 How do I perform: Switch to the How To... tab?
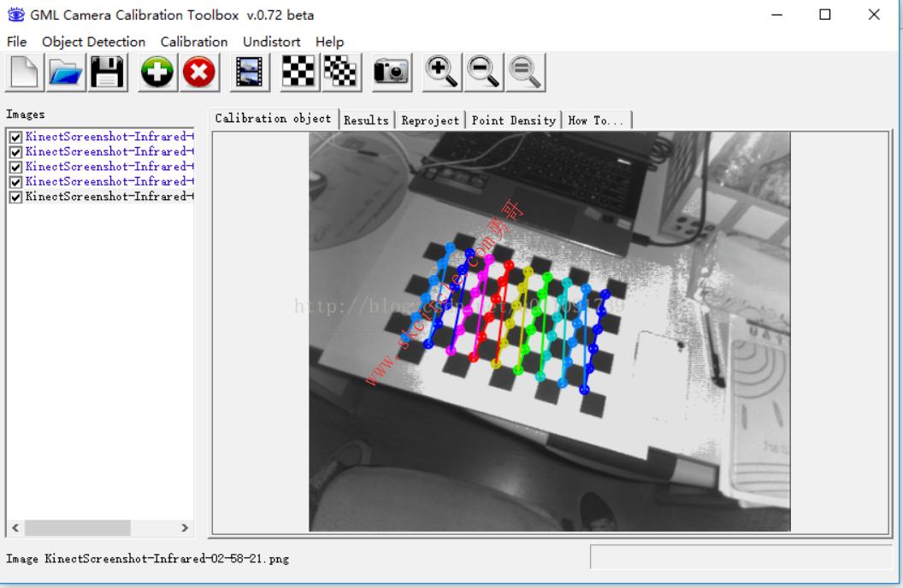click(x=596, y=121)
